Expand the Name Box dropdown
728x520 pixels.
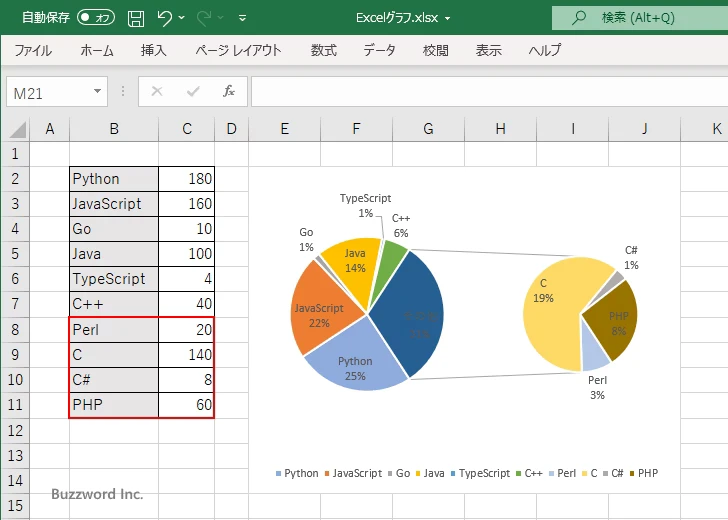tap(98, 91)
